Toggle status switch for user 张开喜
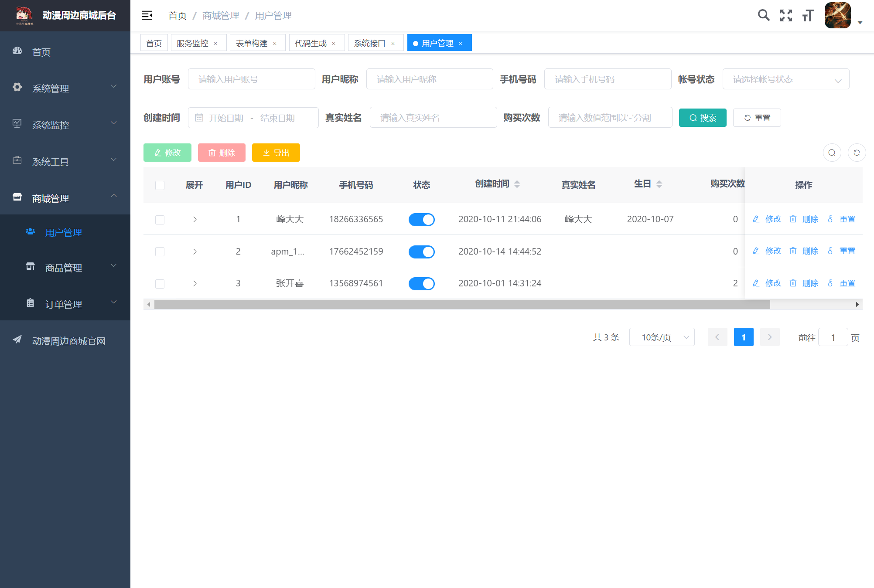The image size is (874, 588). (421, 284)
